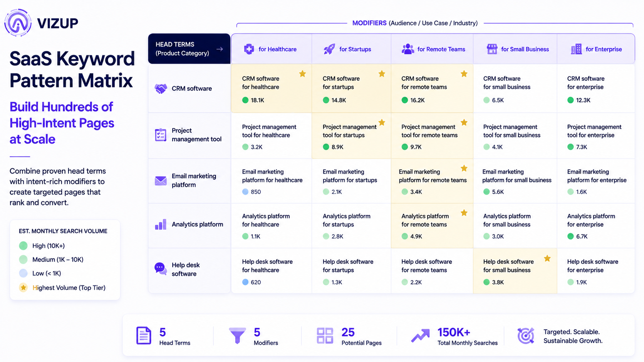
Task: Click the 620 search volume value
Action: pos(256,282)
